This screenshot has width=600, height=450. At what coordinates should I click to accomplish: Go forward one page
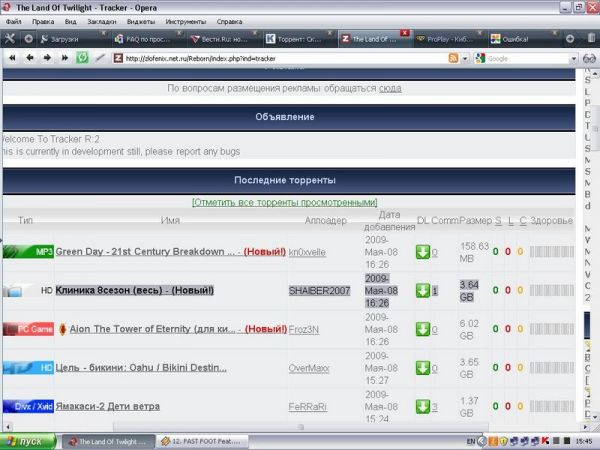47,58
